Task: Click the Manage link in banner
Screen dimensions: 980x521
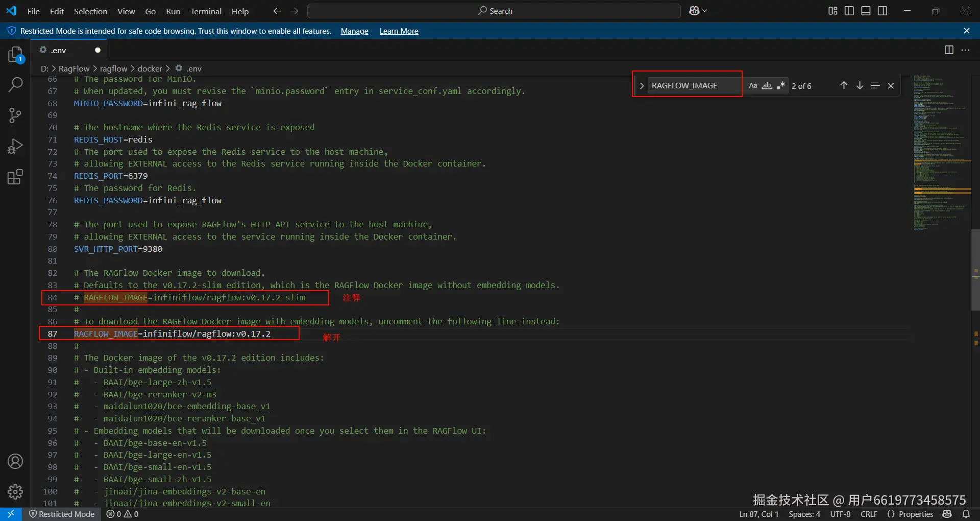Action: coord(355,31)
